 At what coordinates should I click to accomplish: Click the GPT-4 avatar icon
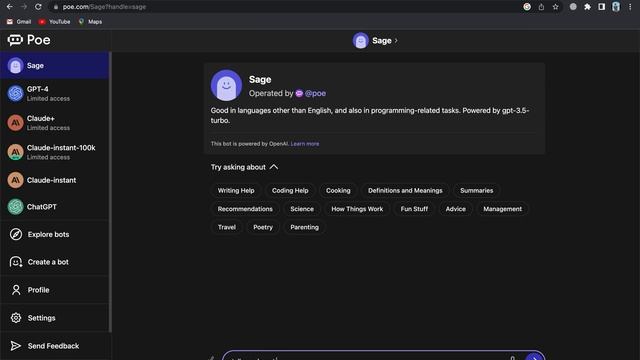16,93
